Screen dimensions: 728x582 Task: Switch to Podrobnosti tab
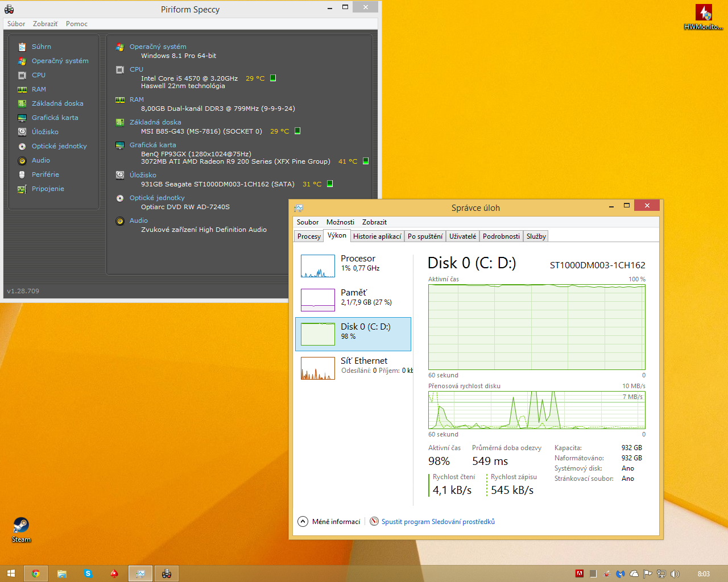tap(501, 236)
